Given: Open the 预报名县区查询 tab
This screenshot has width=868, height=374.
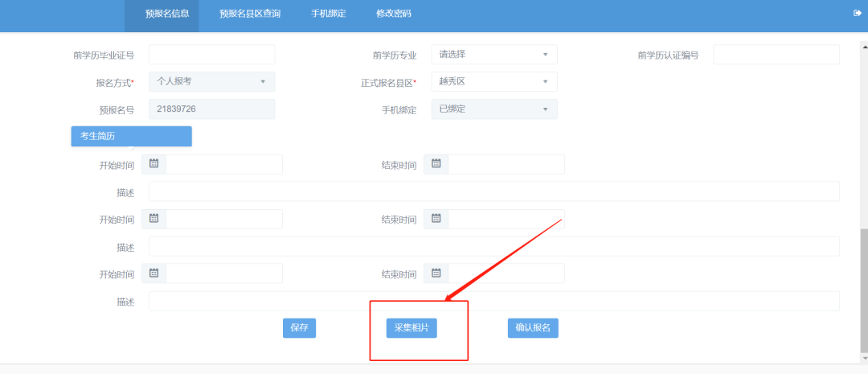Looking at the screenshot, I should [x=250, y=14].
